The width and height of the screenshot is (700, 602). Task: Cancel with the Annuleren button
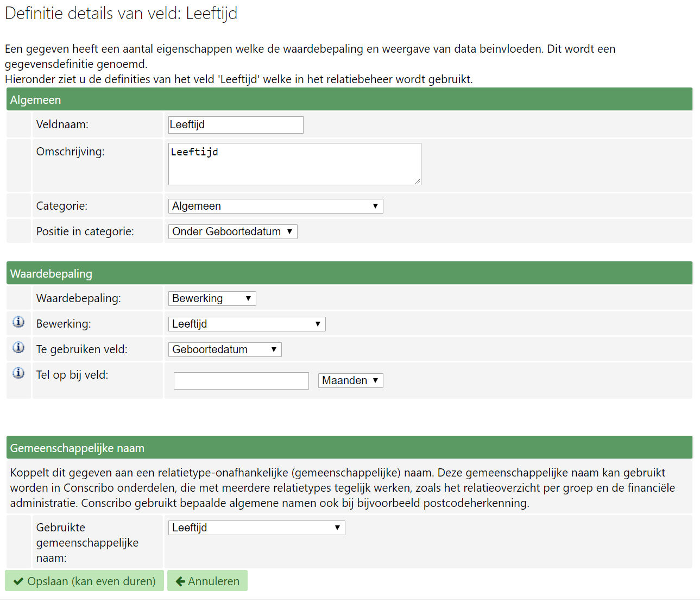[x=207, y=581]
